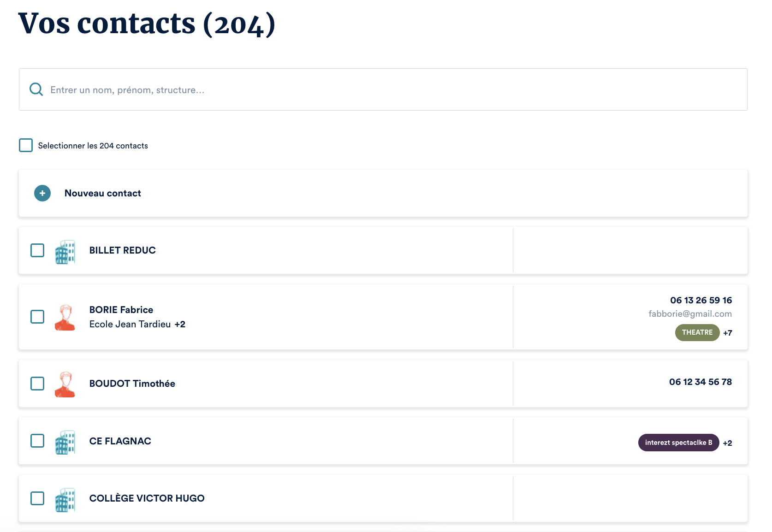Click the CE FLAGNAC building icon
This screenshot has width=772, height=532.
(65, 442)
